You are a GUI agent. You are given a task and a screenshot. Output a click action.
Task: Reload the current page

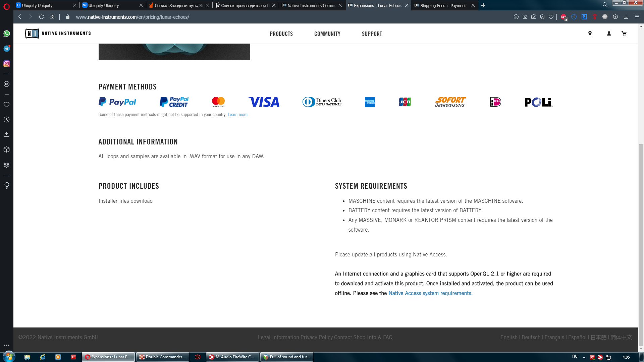42,17
